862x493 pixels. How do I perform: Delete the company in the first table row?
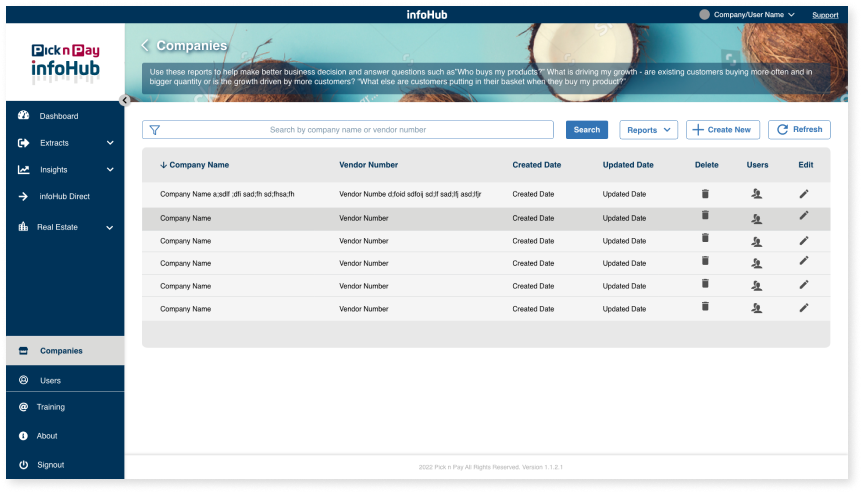(705, 193)
